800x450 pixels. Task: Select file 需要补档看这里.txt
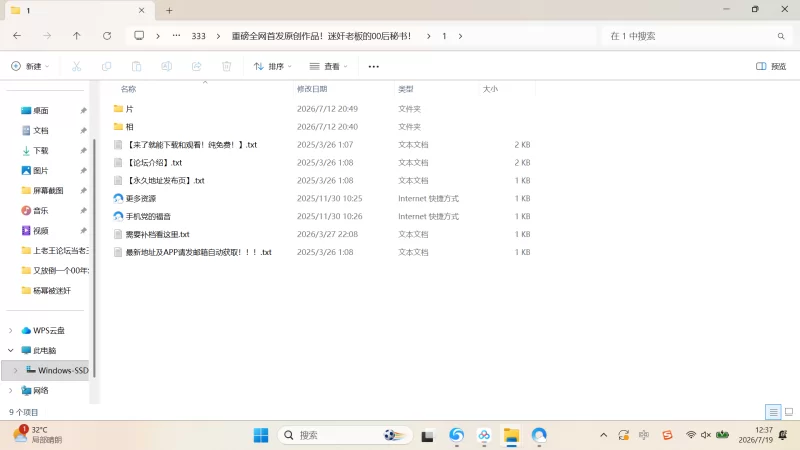pos(157,234)
